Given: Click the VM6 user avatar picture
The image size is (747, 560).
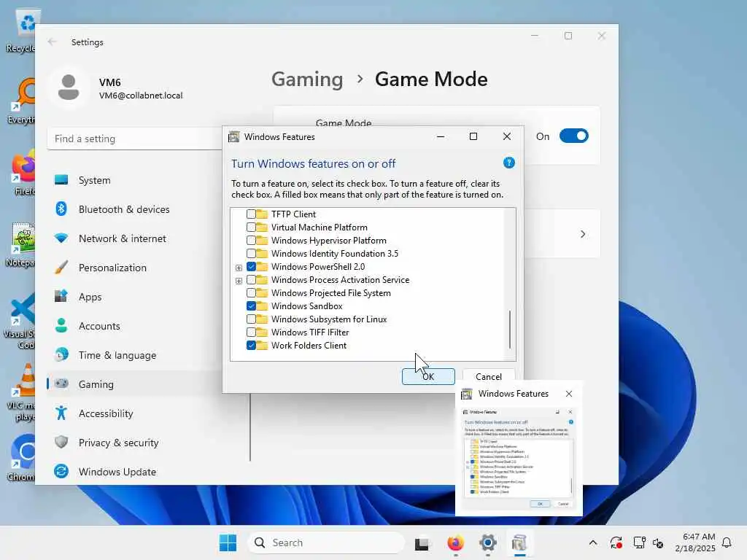Looking at the screenshot, I should (x=69, y=87).
